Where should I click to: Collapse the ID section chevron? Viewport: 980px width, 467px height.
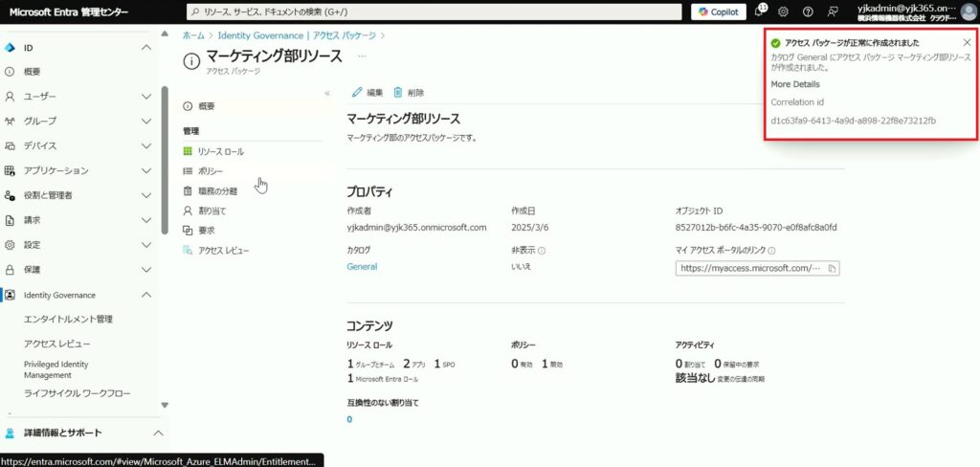coord(146,48)
